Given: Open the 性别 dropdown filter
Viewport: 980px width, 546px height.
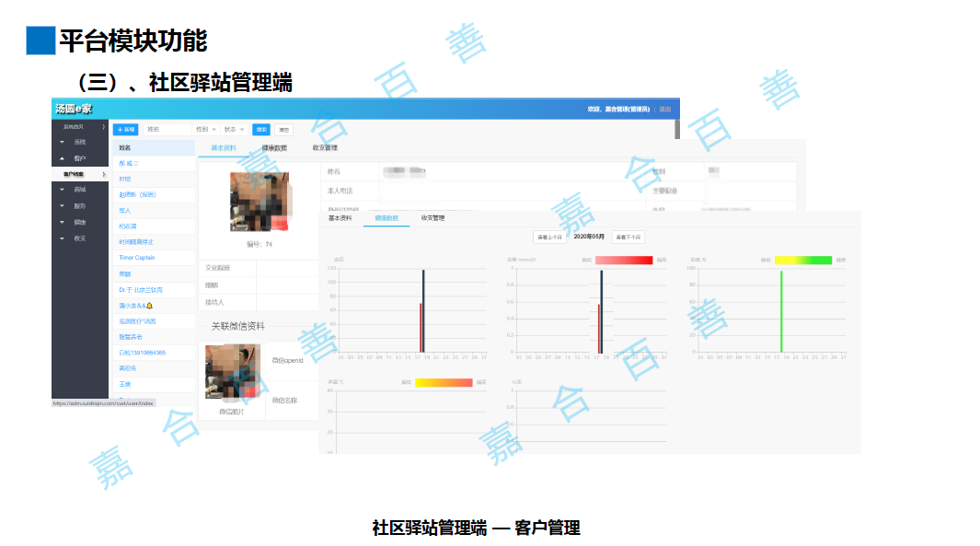Looking at the screenshot, I should click(206, 130).
